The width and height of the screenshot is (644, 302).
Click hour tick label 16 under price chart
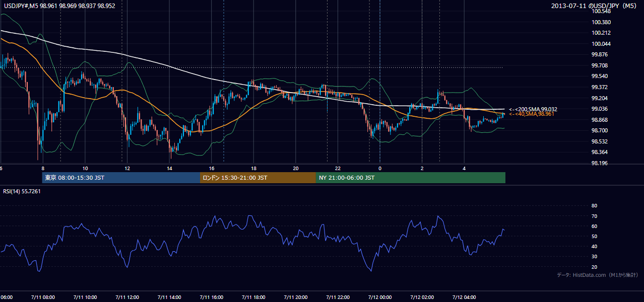[x=212, y=169]
